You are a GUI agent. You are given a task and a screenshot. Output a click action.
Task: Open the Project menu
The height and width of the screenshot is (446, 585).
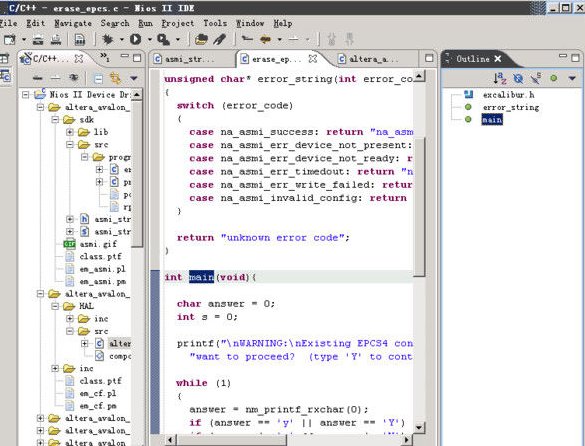[178, 24]
